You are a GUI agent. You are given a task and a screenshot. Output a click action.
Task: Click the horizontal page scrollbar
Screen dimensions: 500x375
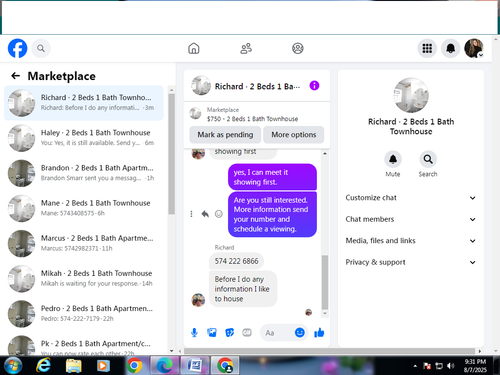(x=329, y=351)
